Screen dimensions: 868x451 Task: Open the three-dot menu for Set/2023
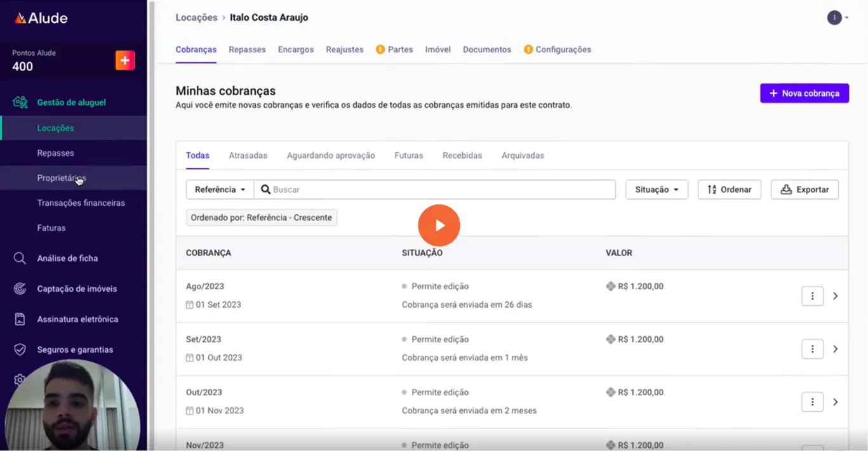point(812,349)
